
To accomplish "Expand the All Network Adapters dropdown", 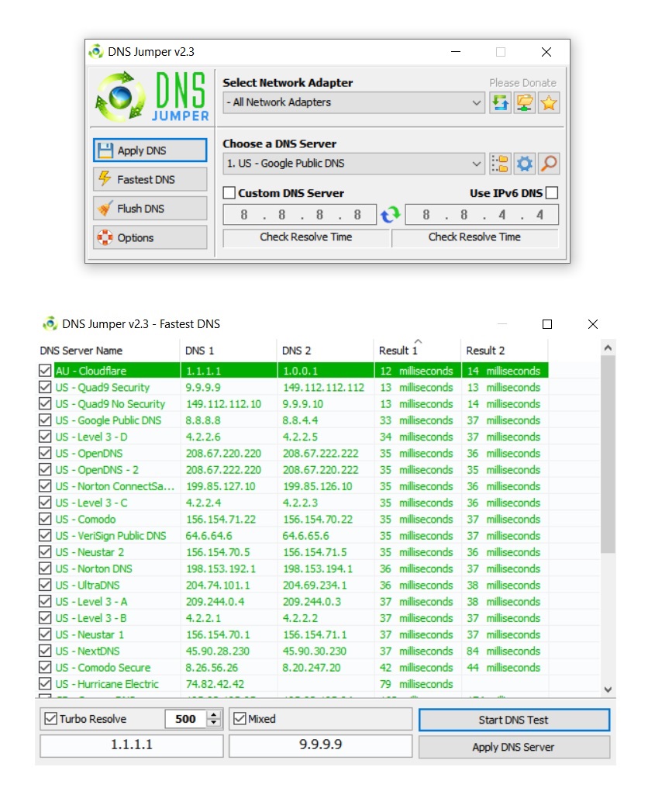I will [x=353, y=102].
